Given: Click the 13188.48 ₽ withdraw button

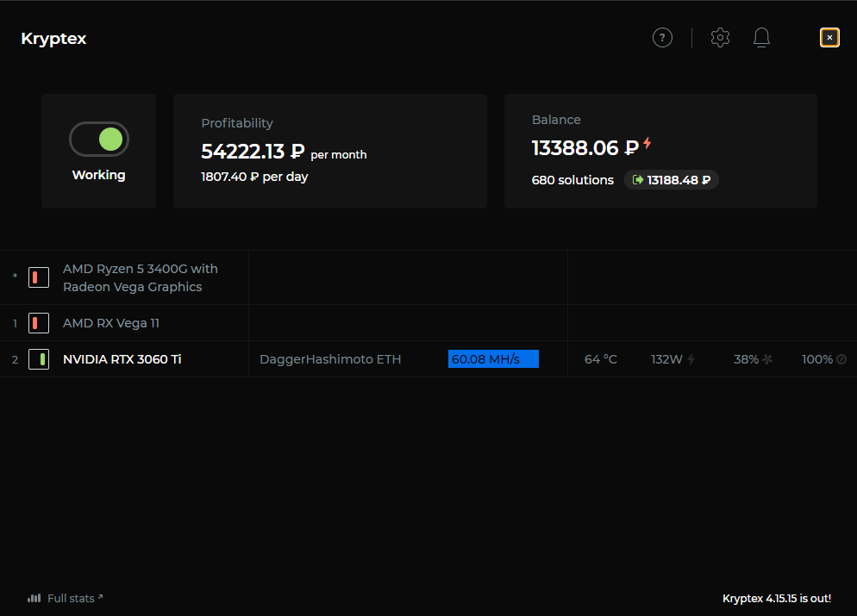Looking at the screenshot, I should (x=672, y=180).
